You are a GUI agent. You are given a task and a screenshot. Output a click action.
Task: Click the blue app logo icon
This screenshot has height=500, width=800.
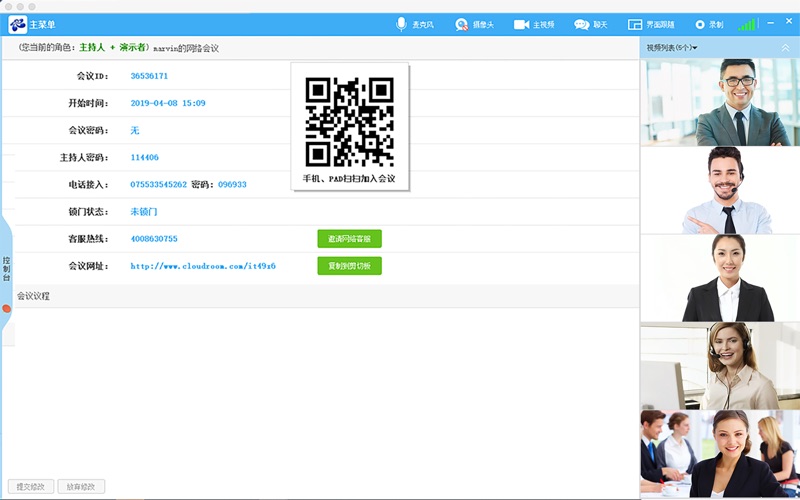[17, 24]
